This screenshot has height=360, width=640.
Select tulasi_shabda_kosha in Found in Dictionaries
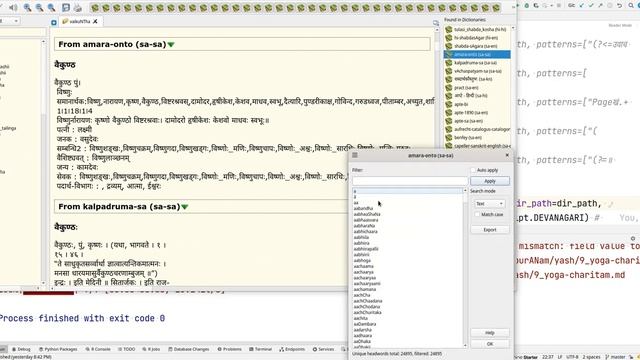(480, 29)
